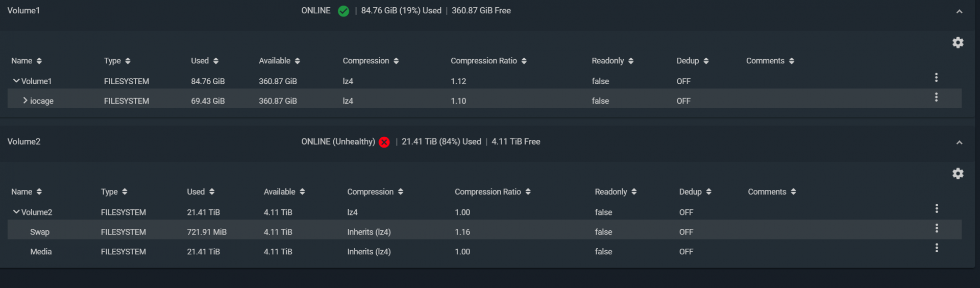Open three-dot menu for Volume2 dataset row
Viewport: 980px width, 288px height.
[x=937, y=208]
